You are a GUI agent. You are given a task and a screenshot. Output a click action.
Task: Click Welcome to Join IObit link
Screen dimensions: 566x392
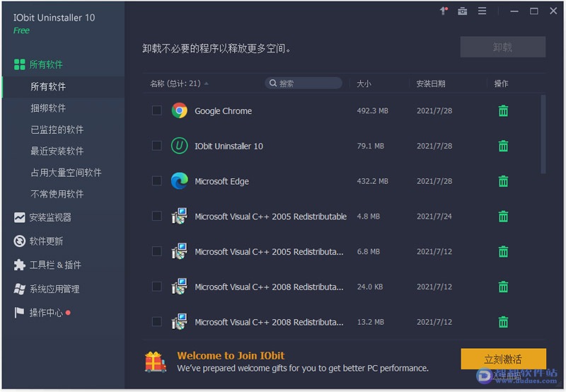pyautogui.click(x=231, y=355)
